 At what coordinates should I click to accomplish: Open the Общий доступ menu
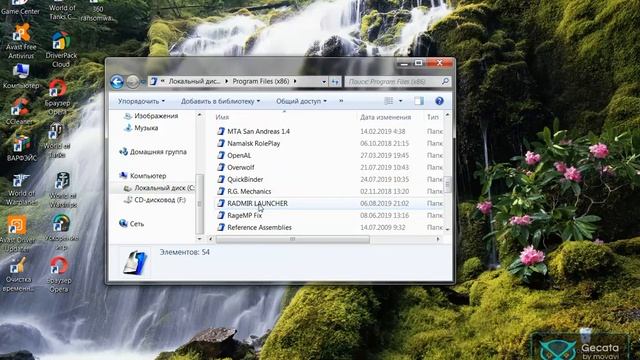coord(301,101)
